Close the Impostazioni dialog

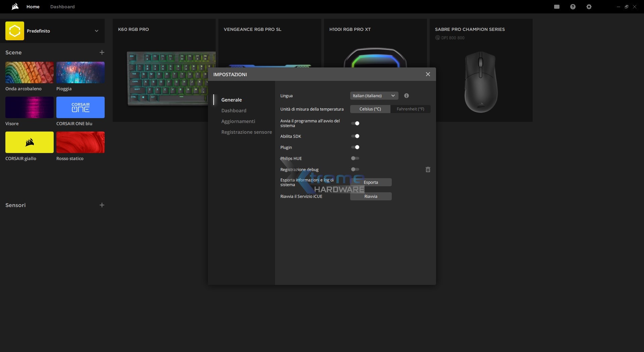(428, 74)
